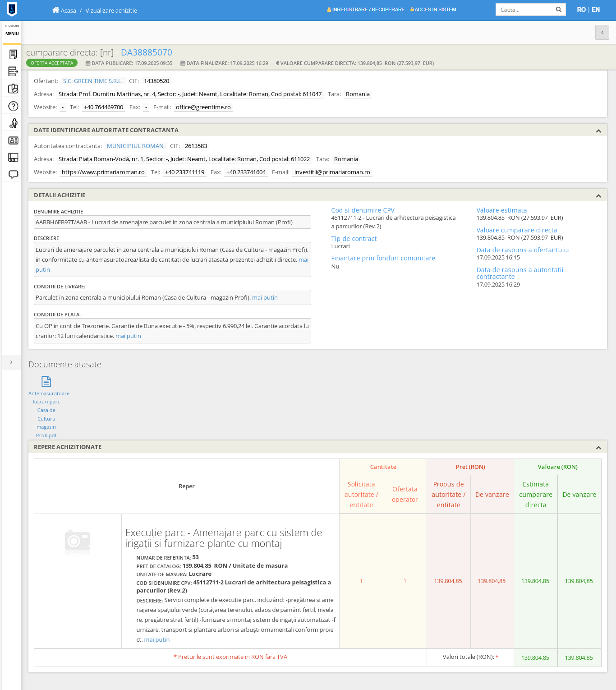The image size is (616, 690).
Task: Click the Pret (RON) column header
Action: pyautogui.click(x=470, y=467)
